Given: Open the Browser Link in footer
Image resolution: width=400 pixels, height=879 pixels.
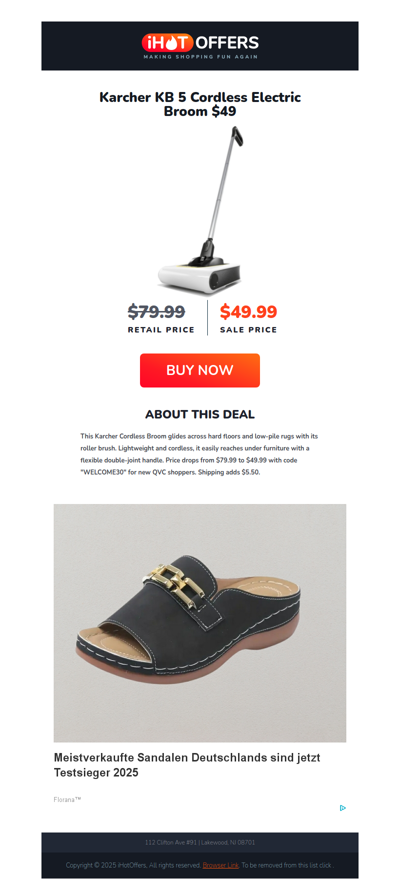Looking at the screenshot, I should click(221, 865).
